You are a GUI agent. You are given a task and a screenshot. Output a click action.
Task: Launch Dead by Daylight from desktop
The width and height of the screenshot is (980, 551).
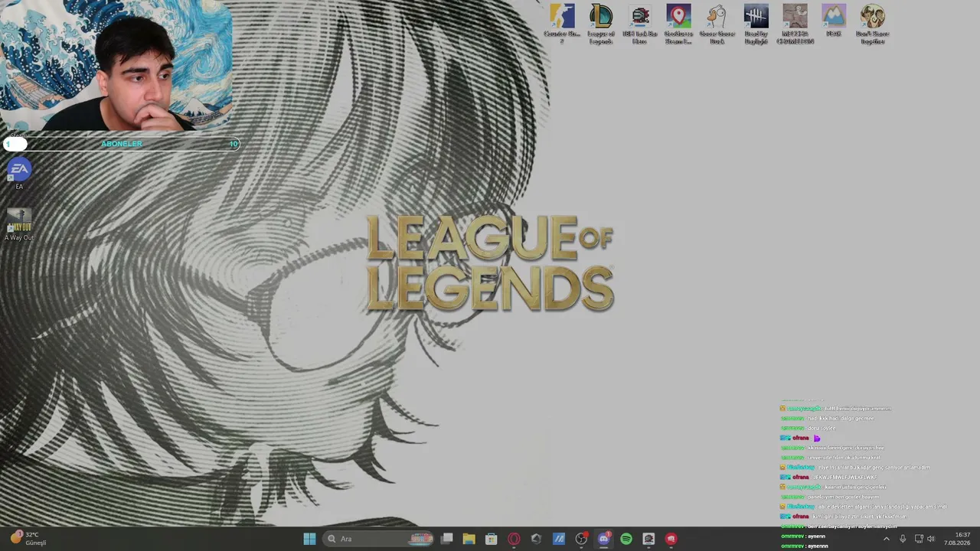[756, 24]
